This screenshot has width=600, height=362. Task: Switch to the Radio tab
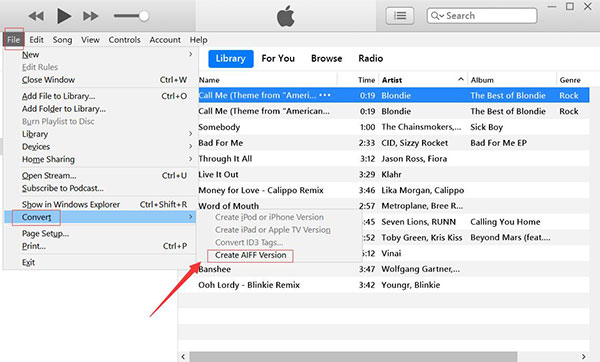371,59
